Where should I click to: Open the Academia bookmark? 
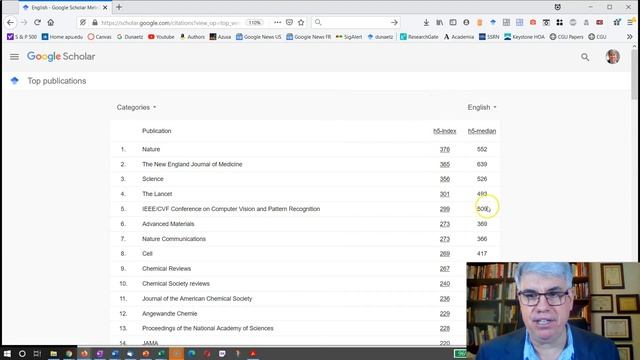click(x=459, y=37)
